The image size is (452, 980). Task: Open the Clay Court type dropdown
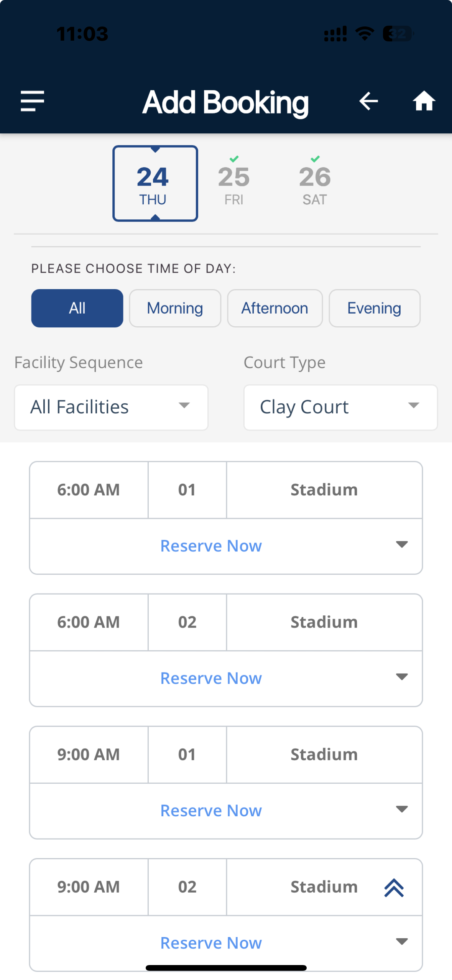(x=340, y=407)
